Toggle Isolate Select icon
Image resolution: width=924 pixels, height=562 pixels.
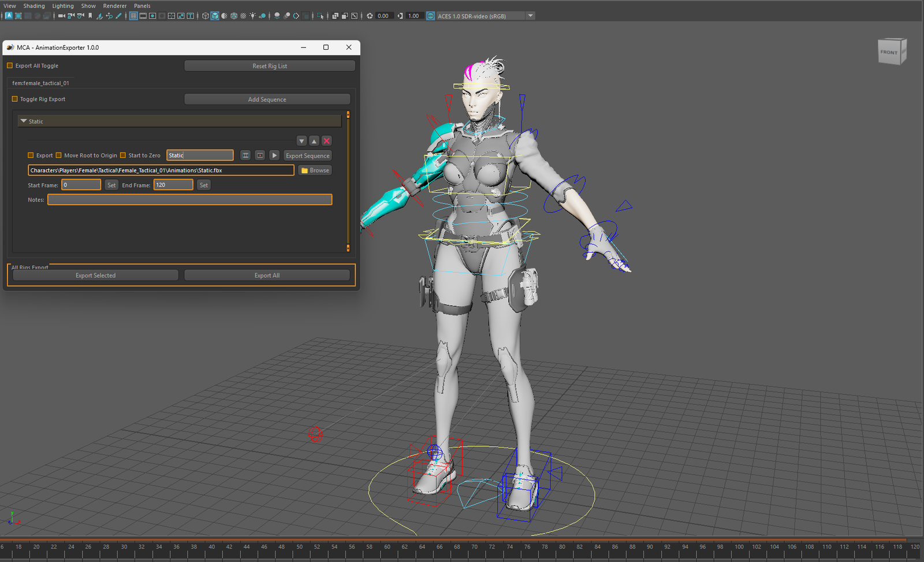321,16
